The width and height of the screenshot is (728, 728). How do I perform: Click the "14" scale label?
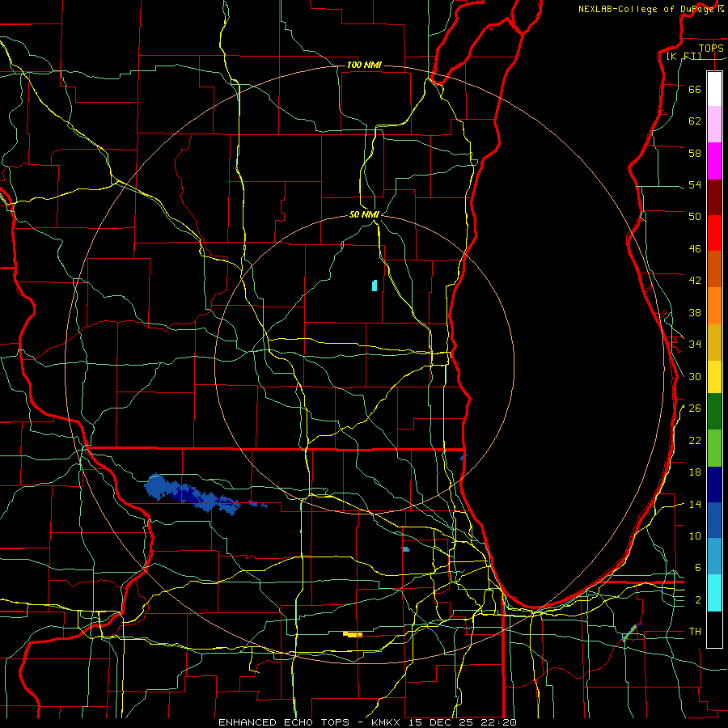coord(695,504)
